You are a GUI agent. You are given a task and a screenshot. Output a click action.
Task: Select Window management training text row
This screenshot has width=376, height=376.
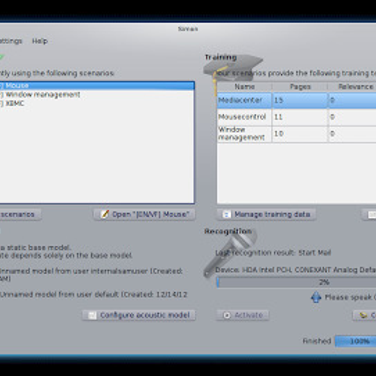pyautogui.click(x=297, y=134)
